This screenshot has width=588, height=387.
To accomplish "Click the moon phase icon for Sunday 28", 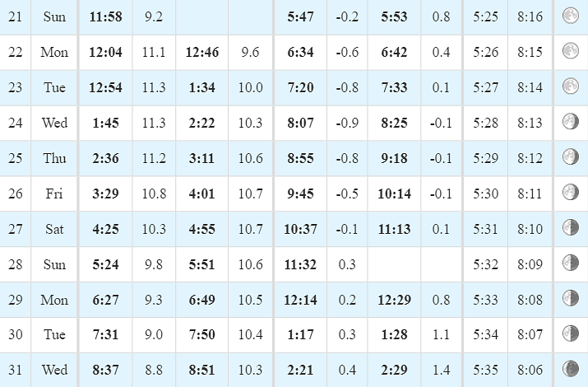I will tap(571, 263).
